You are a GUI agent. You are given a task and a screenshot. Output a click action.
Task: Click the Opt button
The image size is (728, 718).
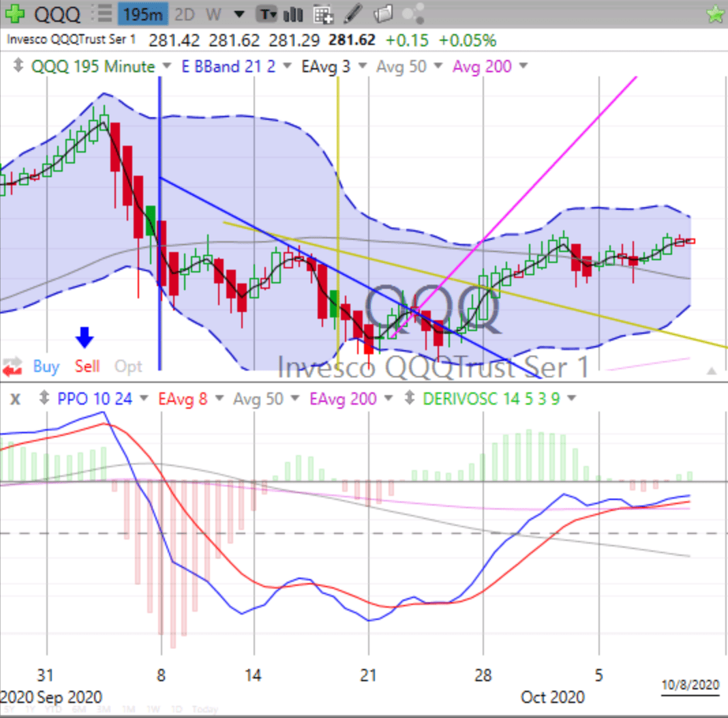[x=128, y=366]
